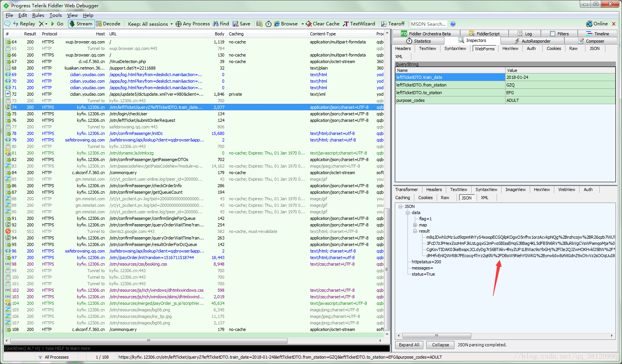This screenshot has width=622, height=364.
Task: Click the timer stopwatch toolbar icon
Action: click(268, 24)
